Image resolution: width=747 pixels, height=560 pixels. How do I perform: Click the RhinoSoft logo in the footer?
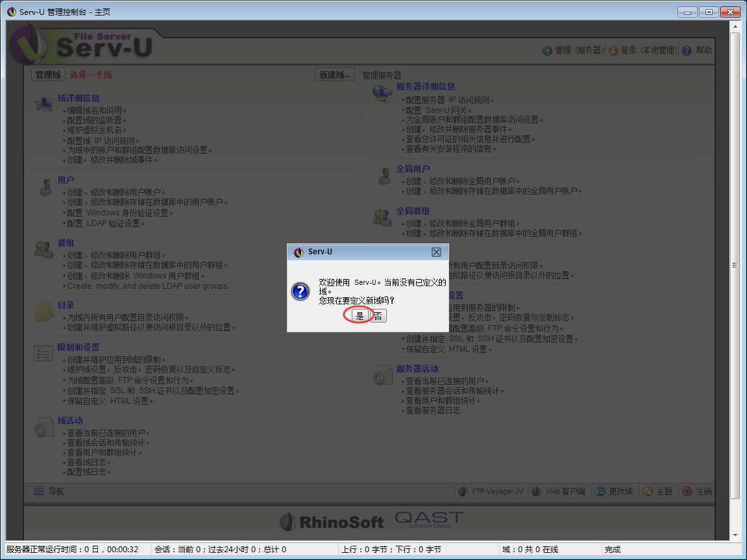tap(332, 522)
